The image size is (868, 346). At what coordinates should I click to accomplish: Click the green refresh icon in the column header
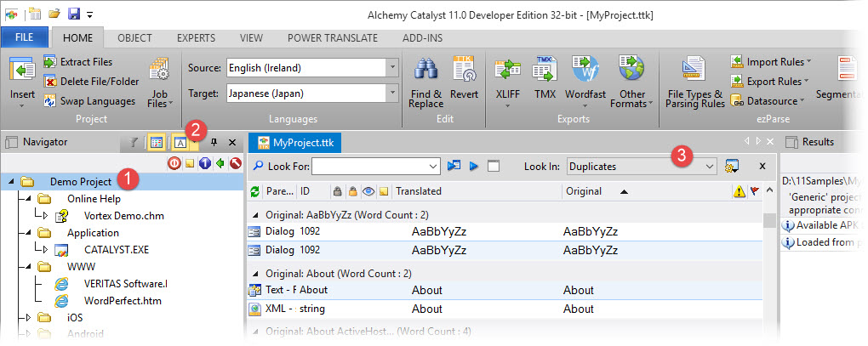pyautogui.click(x=254, y=191)
